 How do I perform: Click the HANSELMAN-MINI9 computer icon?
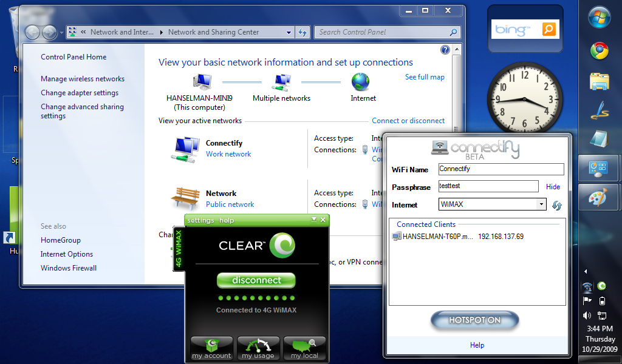[202, 83]
